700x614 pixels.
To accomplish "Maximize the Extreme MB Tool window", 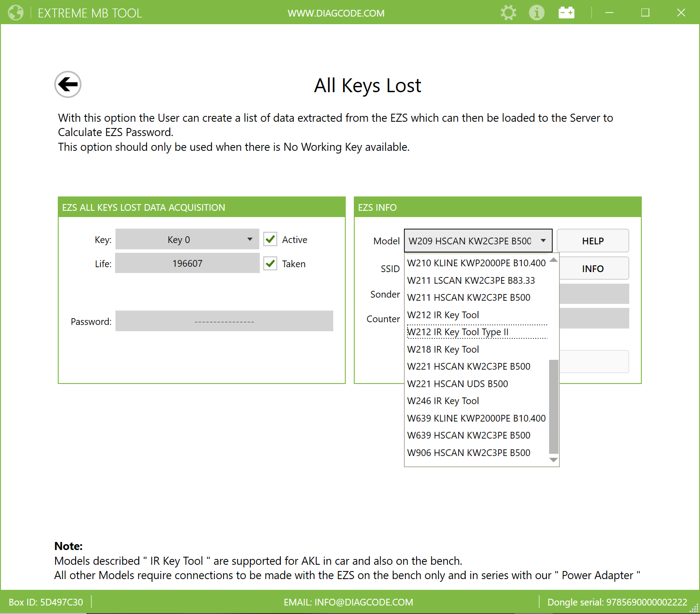I will [x=645, y=13].
